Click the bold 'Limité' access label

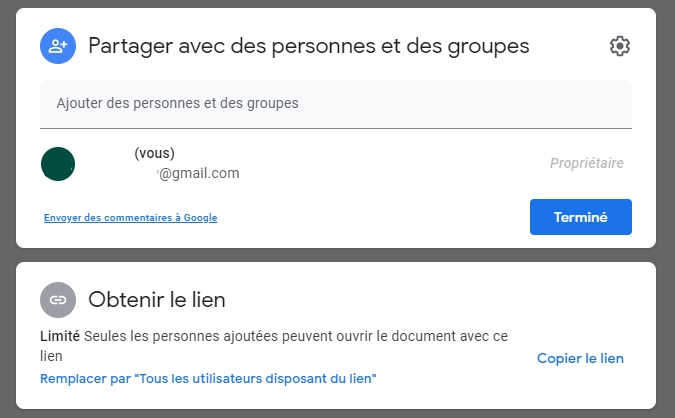[60, 337]
